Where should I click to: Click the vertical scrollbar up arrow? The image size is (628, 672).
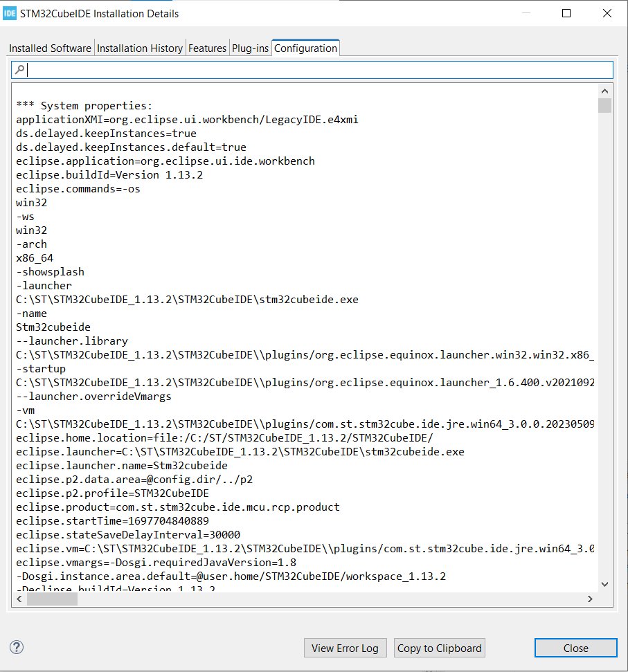(605, 91)
